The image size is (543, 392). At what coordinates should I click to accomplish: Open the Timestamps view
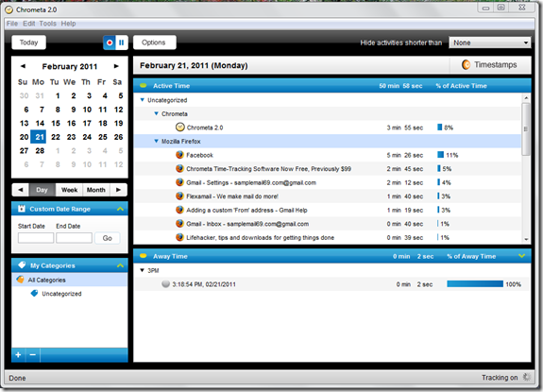click(x=490, y=65)
